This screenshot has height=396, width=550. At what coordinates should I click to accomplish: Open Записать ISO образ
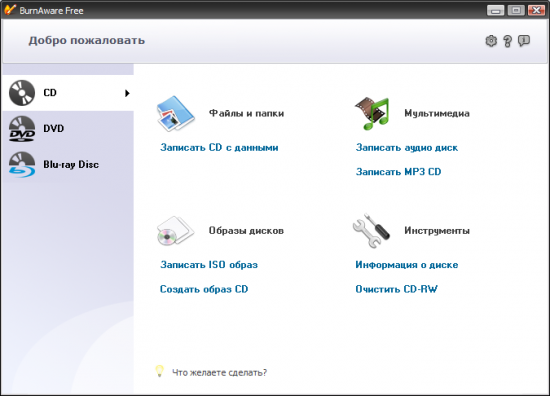click(x=209, y=265)
